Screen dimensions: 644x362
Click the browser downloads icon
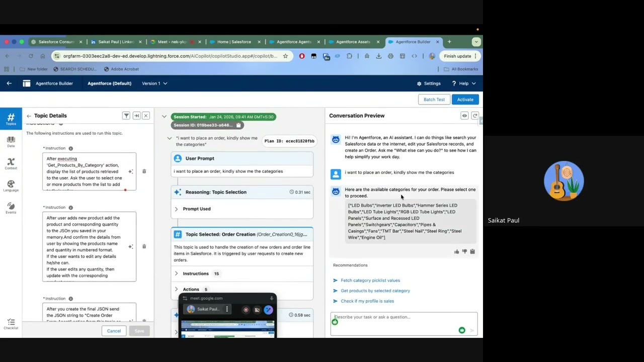click(x=378, y=56)
